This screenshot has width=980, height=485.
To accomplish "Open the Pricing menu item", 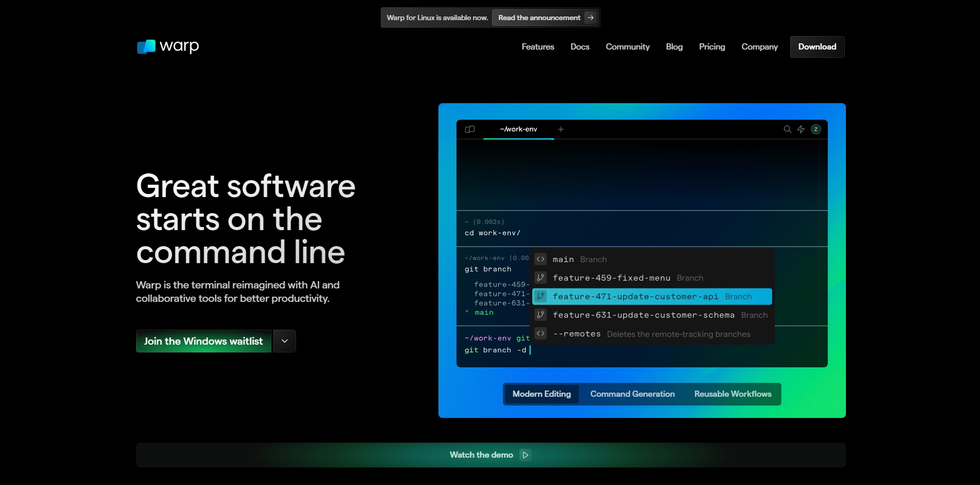I will coord(712,47).
